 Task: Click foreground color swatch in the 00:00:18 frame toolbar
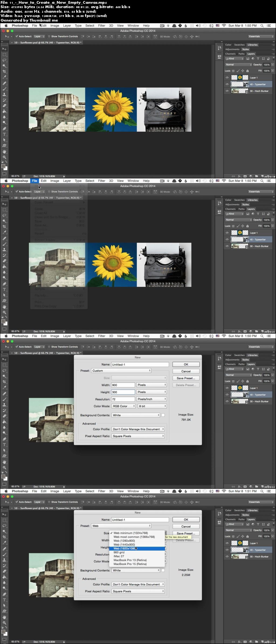(3, 166)
